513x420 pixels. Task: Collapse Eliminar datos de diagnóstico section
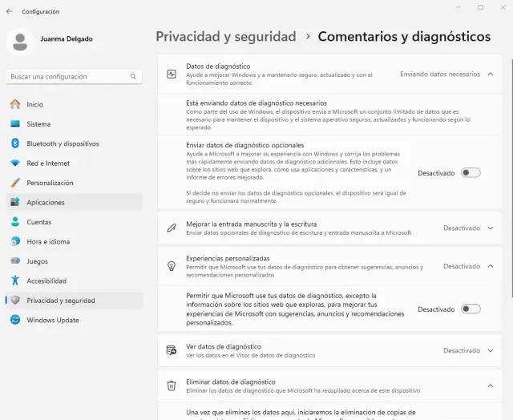pos(490,386)
